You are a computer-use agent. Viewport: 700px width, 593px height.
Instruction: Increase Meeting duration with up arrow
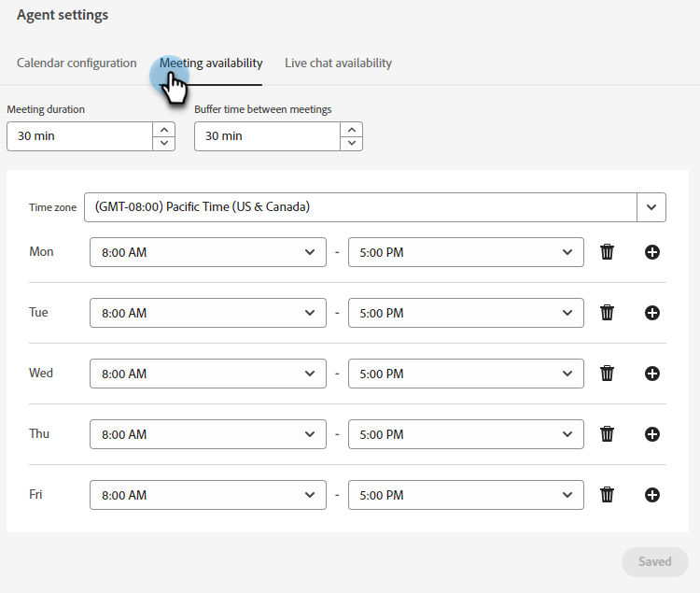164,130
